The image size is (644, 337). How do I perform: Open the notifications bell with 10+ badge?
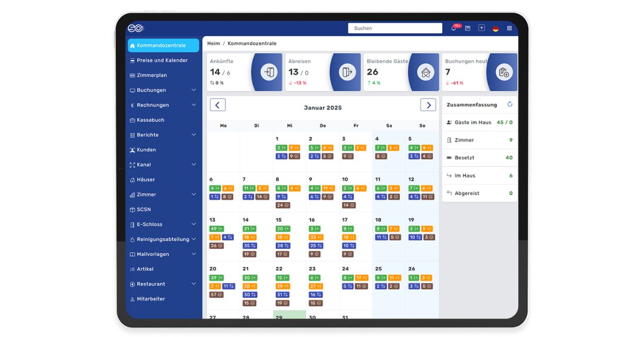(x=452, y=27)
